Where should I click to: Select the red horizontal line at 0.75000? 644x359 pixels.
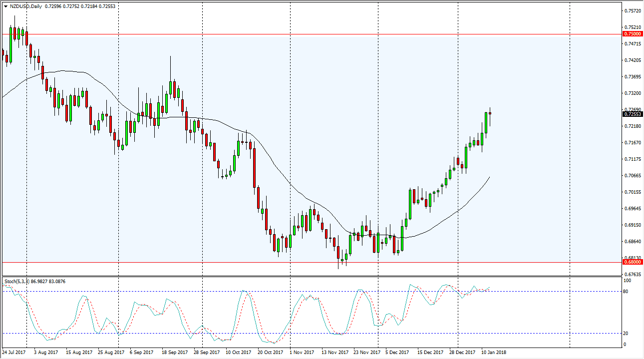point(300,33)
